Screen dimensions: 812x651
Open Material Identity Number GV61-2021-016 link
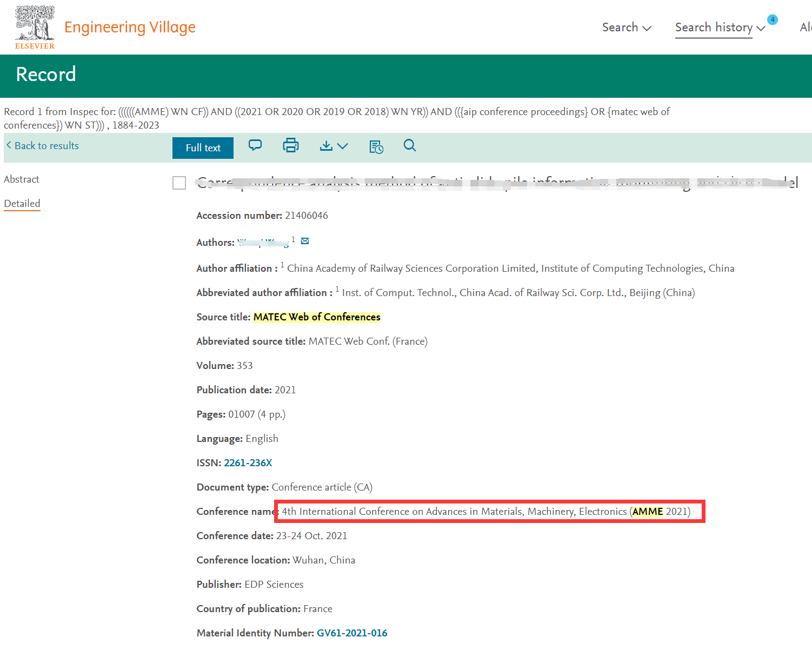[352, 633]
